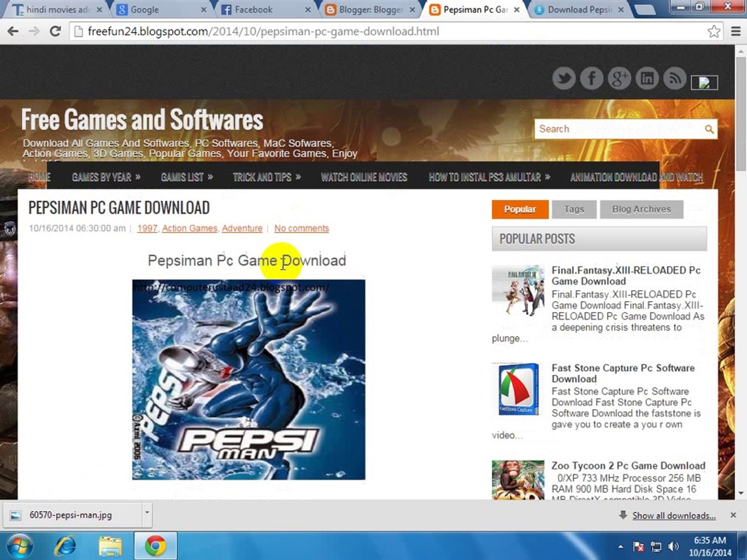Image resolution: width=747 pixels, height=560 pixels.
Task: Click the PEPSIMAN PC GAME DOWNLOAD heading
Action: tap(119, 207)
